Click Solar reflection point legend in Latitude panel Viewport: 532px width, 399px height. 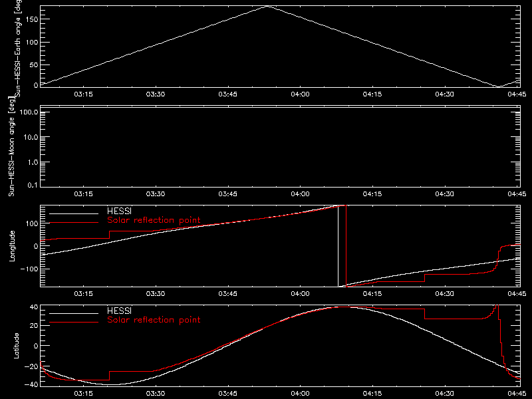tap(154, 320)
